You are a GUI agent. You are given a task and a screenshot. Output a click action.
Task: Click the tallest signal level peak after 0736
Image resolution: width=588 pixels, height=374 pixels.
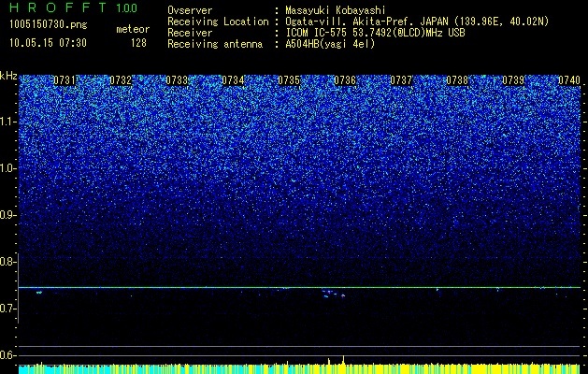pyautogui.click(x=343, y=360)
